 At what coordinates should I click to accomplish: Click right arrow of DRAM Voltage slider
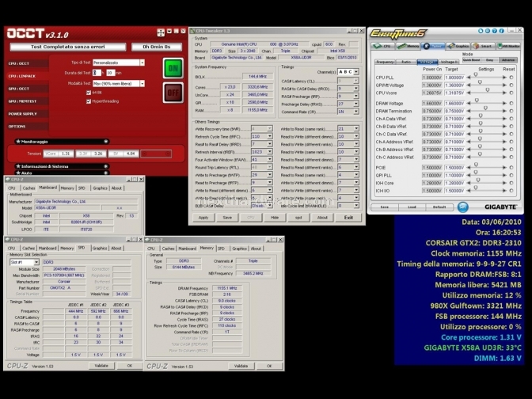click(x=504, y=103)
